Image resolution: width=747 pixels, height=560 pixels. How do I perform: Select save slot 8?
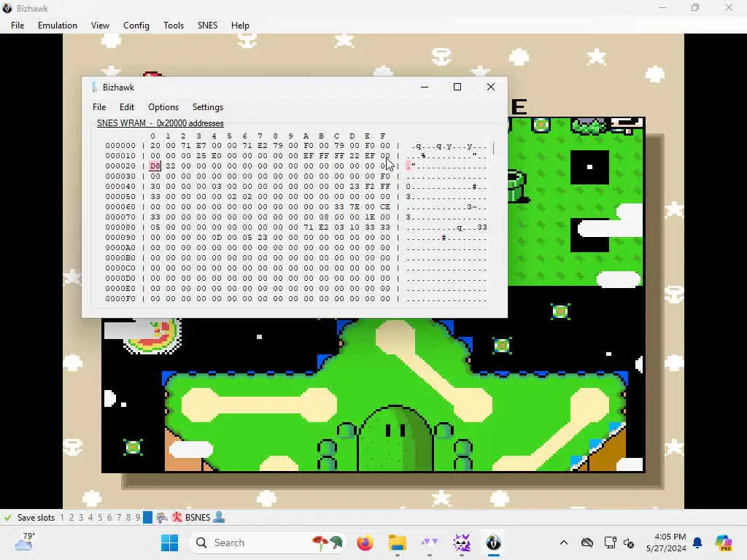coord(128,518)
